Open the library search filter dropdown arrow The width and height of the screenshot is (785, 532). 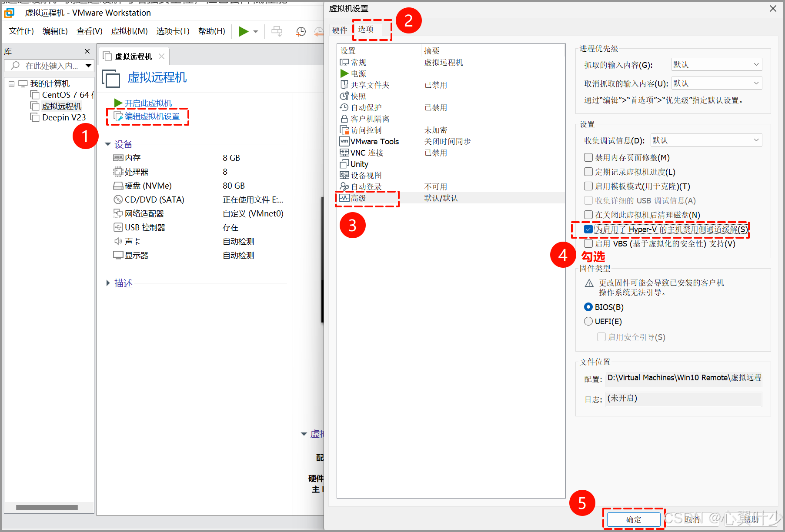tap(88, 66)
